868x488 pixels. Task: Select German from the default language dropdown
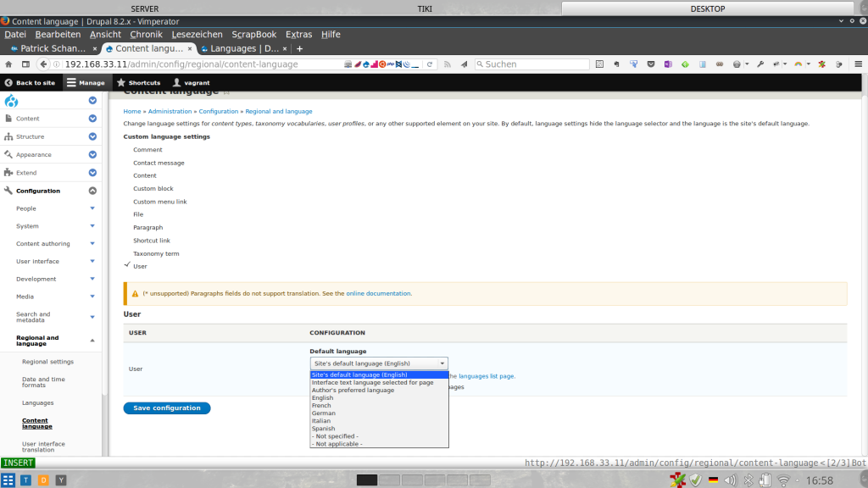click(323, 413)
